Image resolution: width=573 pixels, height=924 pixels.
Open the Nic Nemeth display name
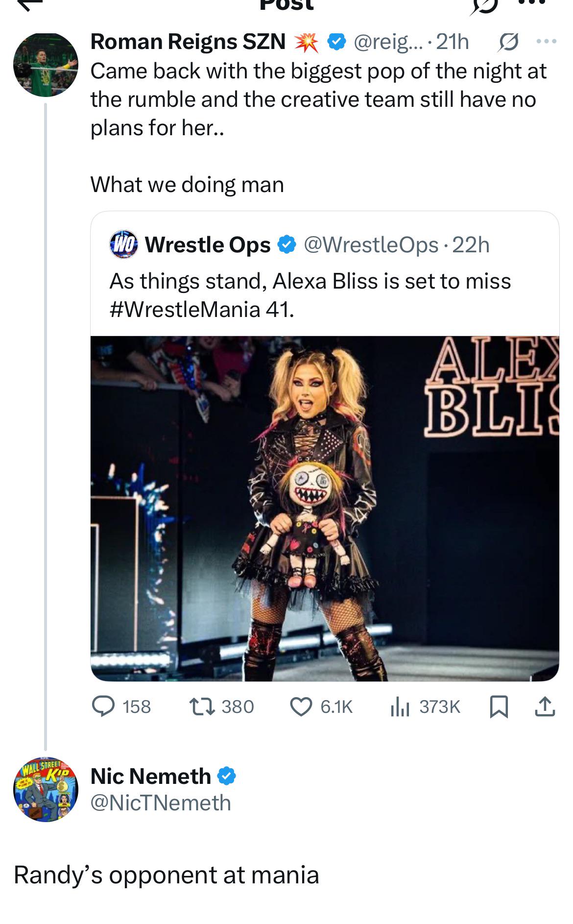click(x=150, y=776)
